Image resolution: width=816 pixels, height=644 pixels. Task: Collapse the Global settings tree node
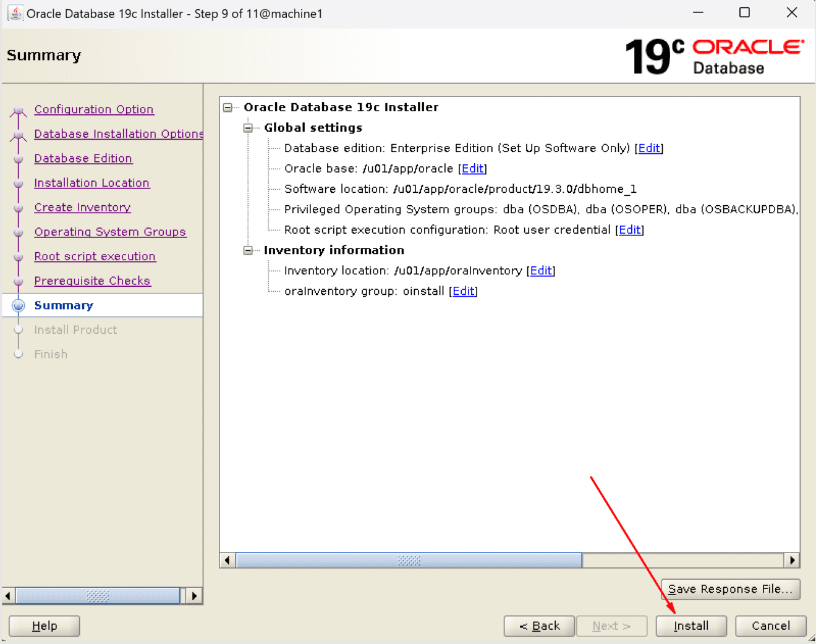click(x=247, y=127)
